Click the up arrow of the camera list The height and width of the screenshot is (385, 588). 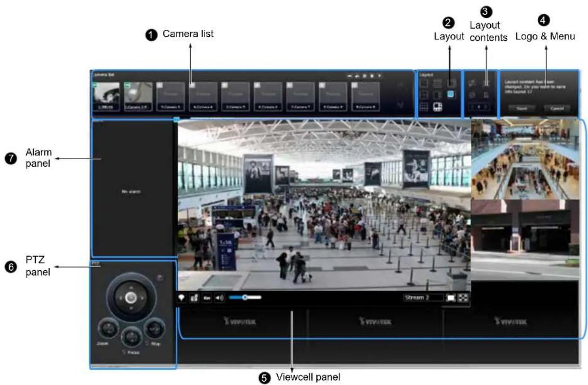[x=400, y=86]
